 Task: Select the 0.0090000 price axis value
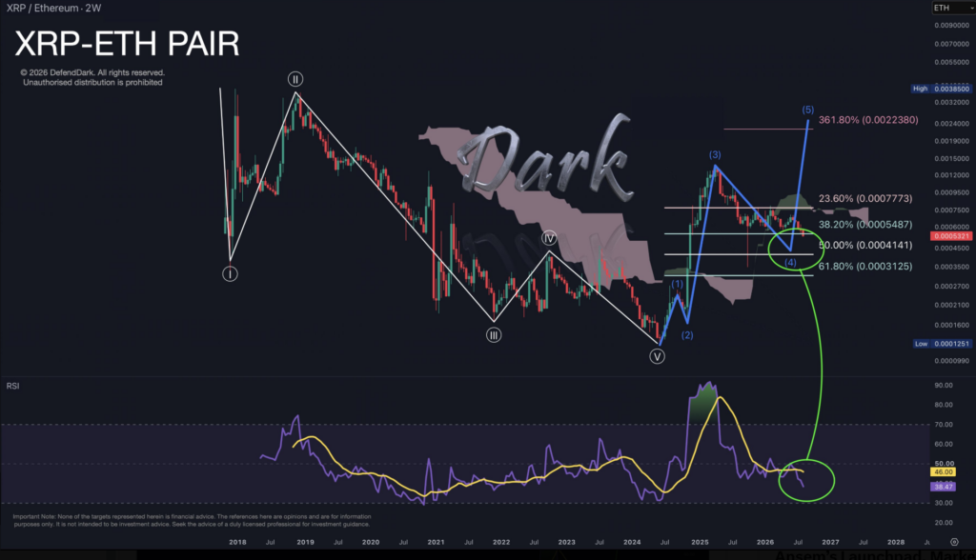(952, 26)
